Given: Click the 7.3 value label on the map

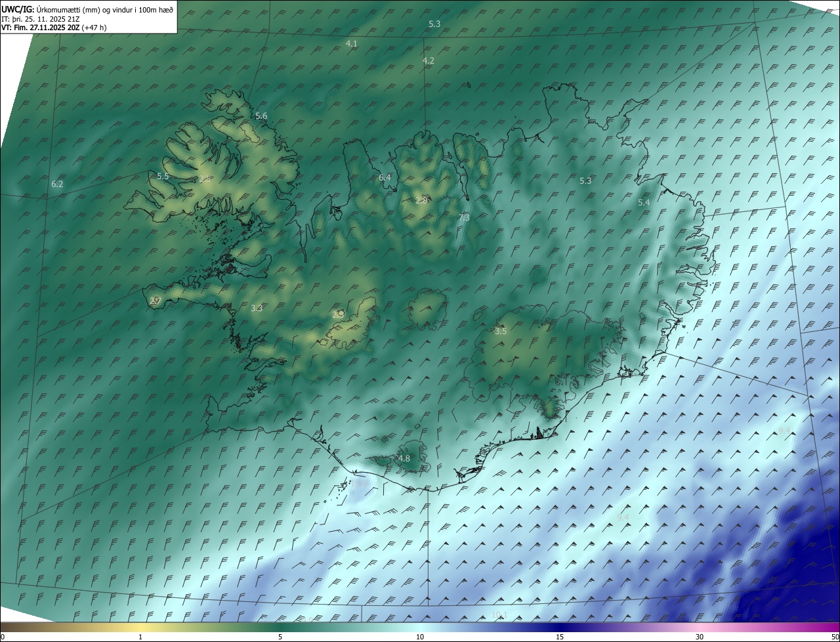Looking at the screenshot, I should [x=464, y=217].
